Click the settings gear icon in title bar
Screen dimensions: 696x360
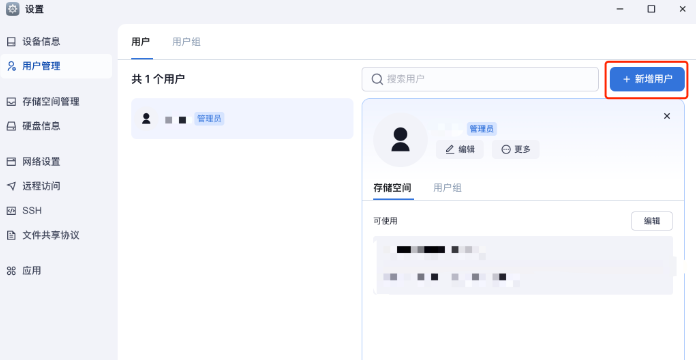[x=12, y=9]
